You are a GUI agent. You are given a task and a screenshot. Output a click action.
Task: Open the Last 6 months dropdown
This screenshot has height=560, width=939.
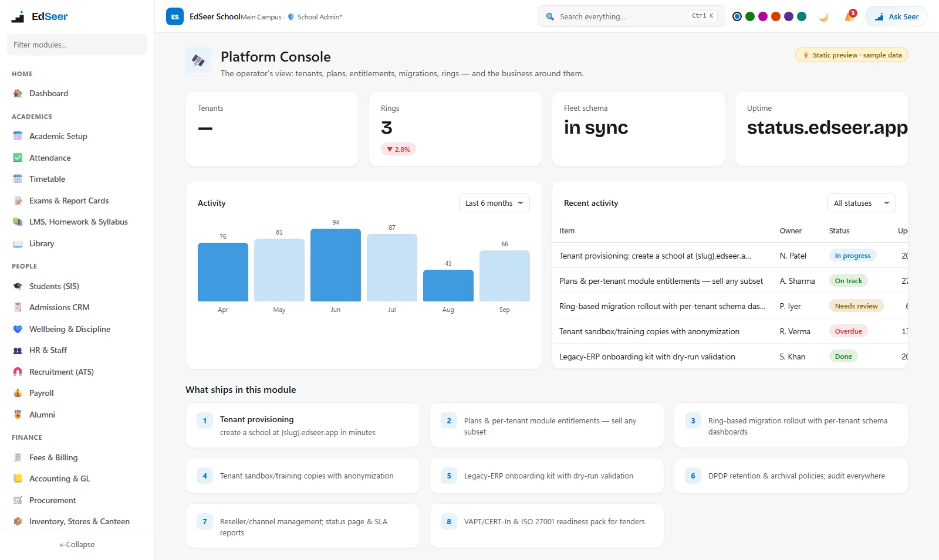pos(494,203)
